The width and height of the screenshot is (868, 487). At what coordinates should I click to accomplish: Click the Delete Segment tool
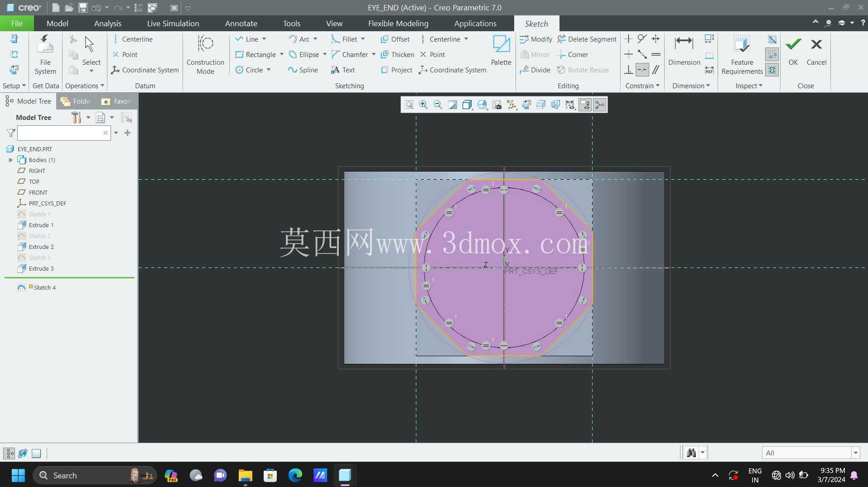(587, 39)
